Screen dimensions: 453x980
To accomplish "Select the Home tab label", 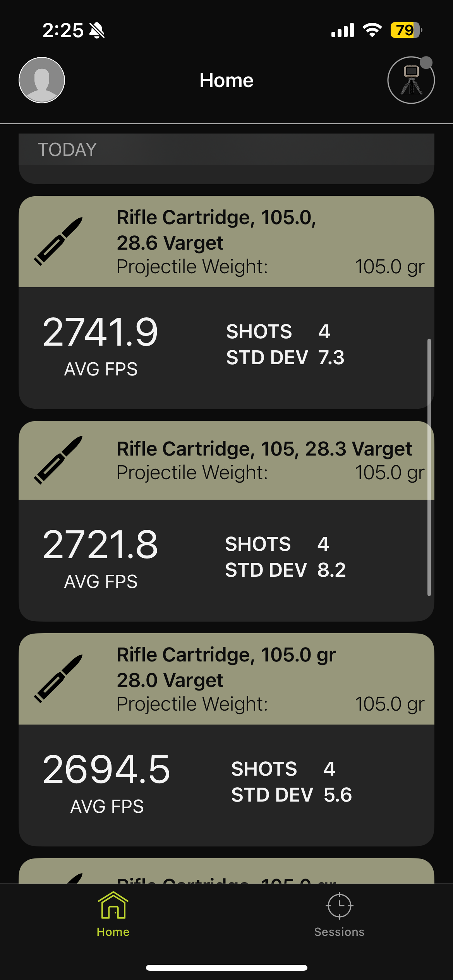I will pos(113,932).
